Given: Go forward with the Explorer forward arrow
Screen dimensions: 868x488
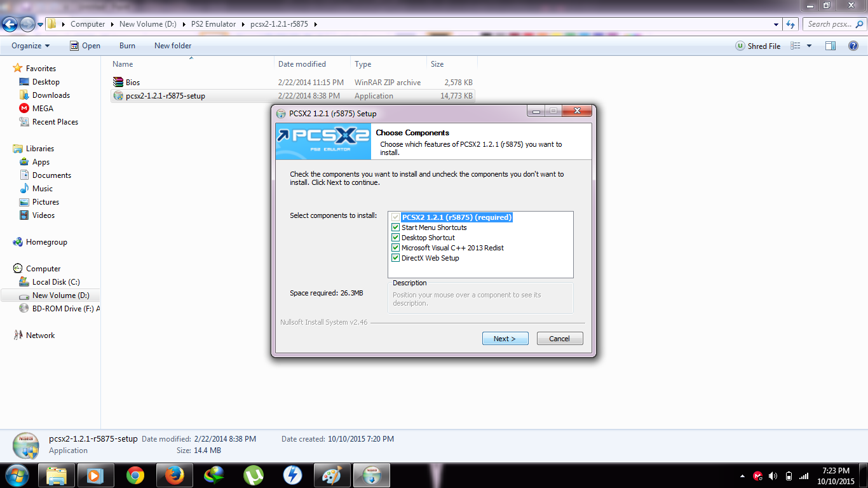Looking at the screenshot, I should tap(27, 24).
